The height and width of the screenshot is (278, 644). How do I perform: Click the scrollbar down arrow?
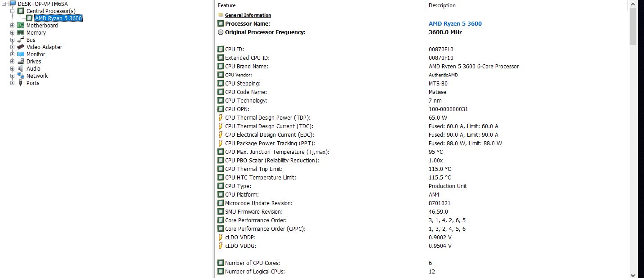pyautogui.click(x=633, y=274)
